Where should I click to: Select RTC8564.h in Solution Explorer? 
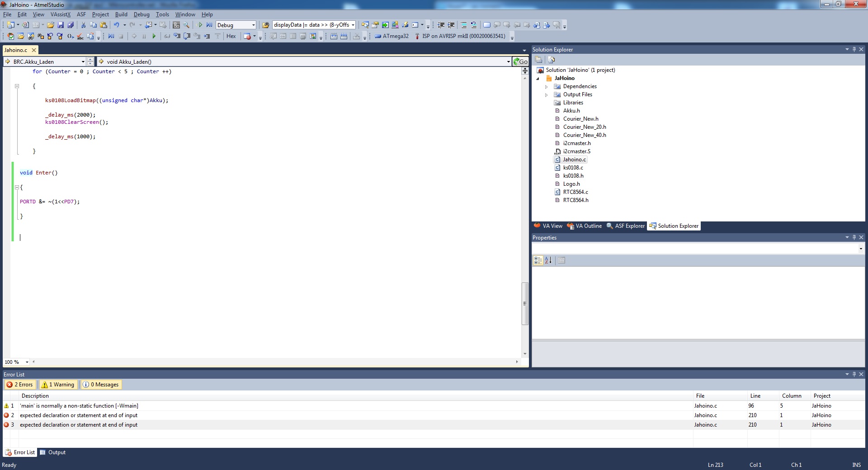click(576, 200)
